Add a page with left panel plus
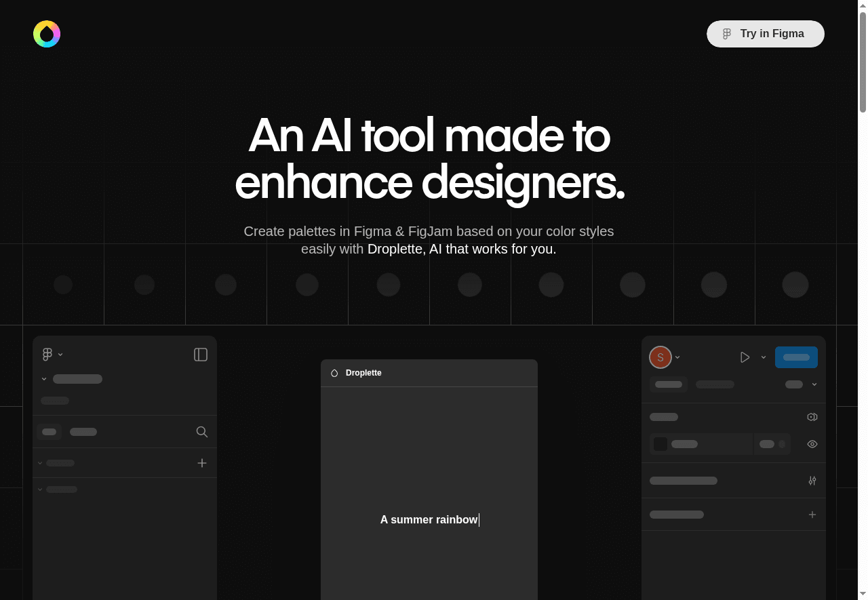The image size is (868, 600). pos(201,463)
